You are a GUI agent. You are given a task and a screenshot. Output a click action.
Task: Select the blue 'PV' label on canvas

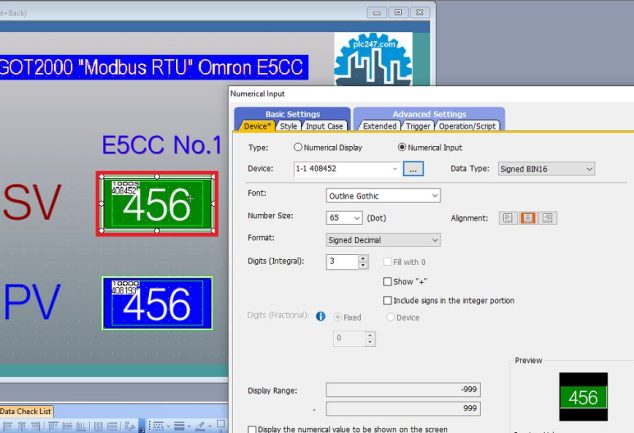[x=32, y=302]
